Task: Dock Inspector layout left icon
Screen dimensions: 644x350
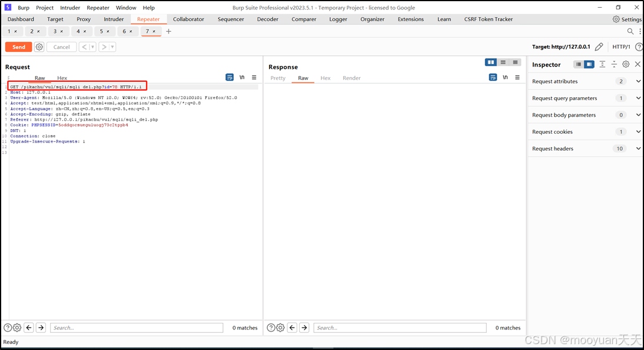Action: (578, 64)
